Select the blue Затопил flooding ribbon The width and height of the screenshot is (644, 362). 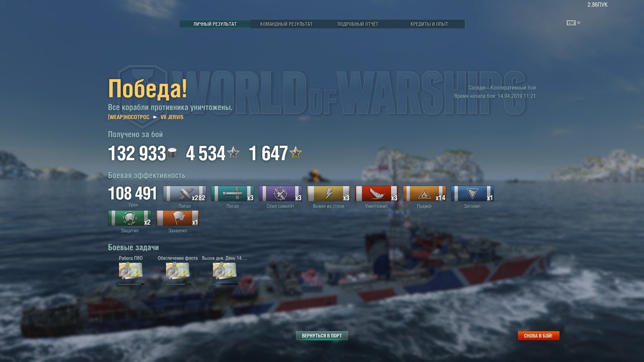pyautogui.click(x=472, y=194)
